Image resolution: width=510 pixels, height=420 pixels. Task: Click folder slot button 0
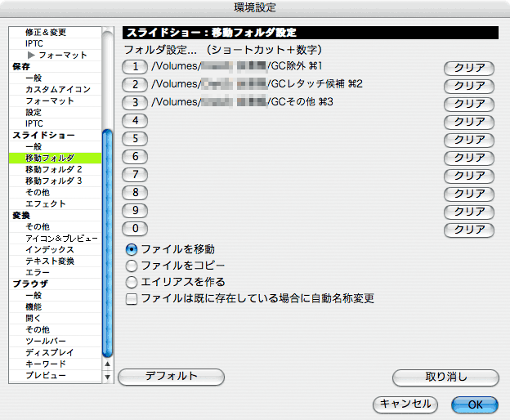coord(135,229)
